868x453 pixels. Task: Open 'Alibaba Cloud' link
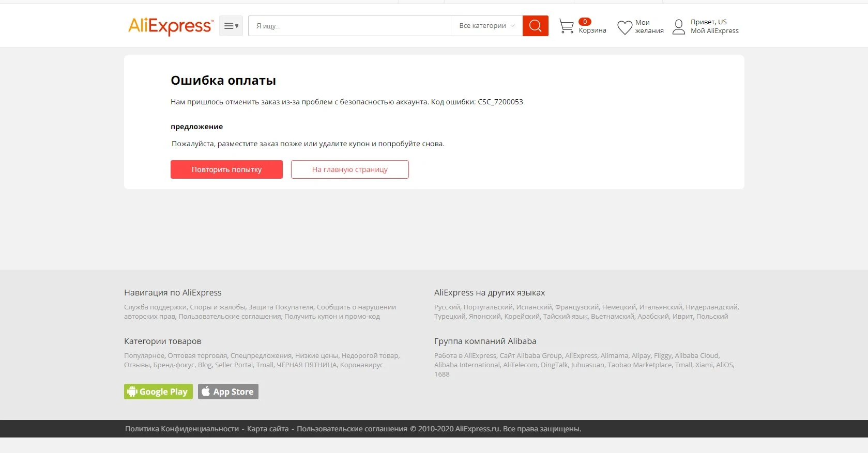coord(696,356)
